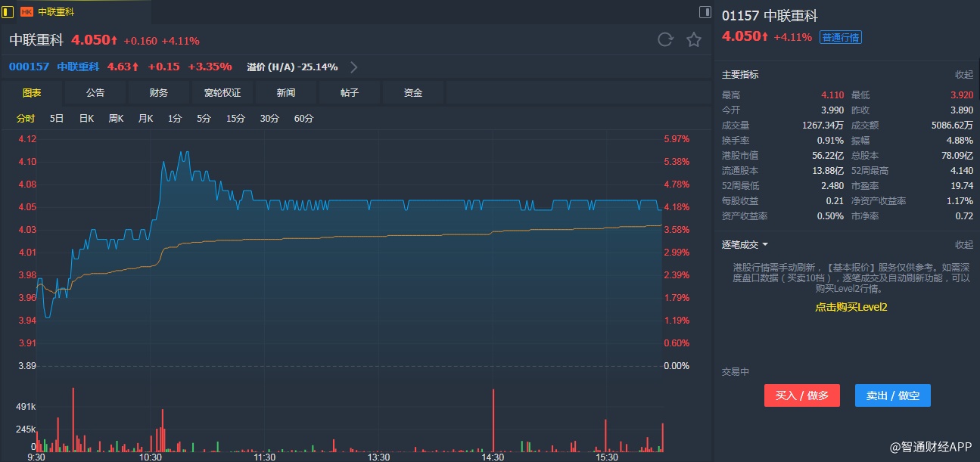Toggle the right info panel icon
980x462 pixels.
705,12
